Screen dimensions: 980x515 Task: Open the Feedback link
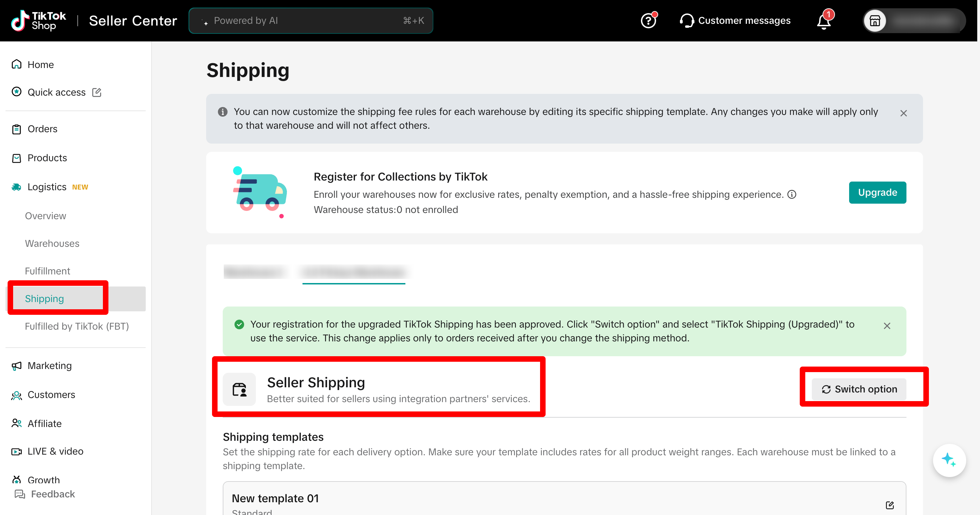52,494
